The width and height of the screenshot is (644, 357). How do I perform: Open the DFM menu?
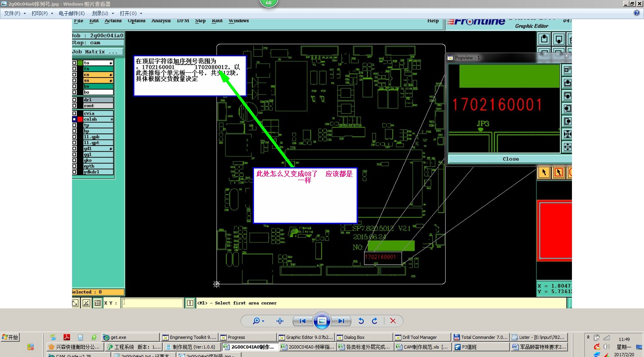(183, 21)
